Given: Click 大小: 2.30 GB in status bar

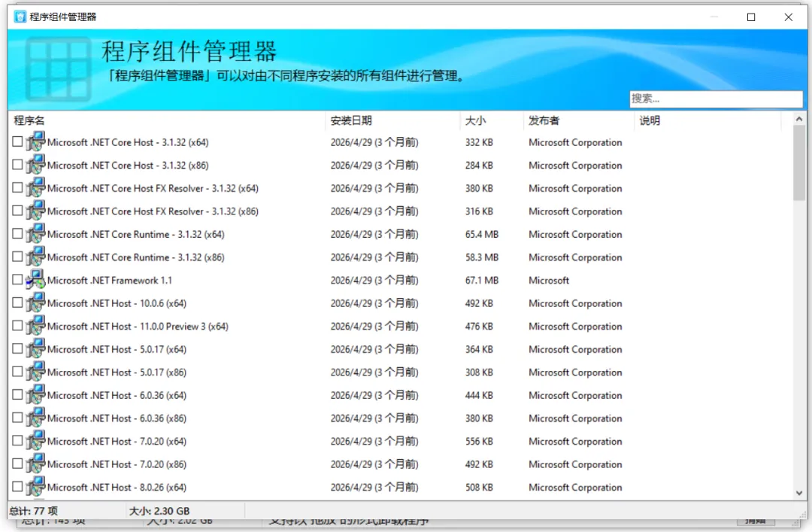Looking at the screenshot, I should pyautogui.click(x=159, y=511).
